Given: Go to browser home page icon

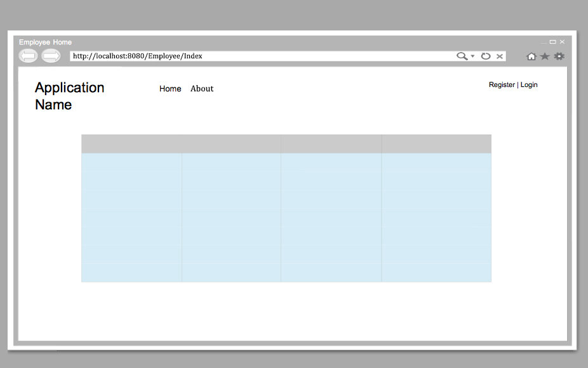Looking at the screenshot, I should click(x=531, y=56).
